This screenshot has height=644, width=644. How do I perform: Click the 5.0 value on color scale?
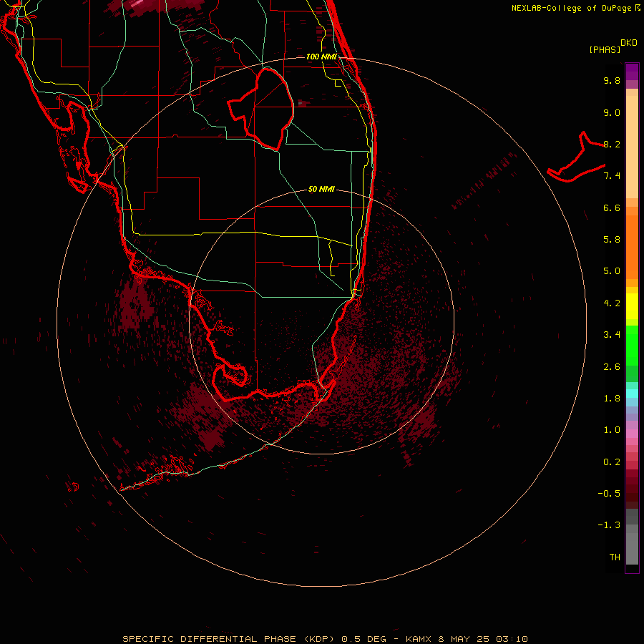612,271
